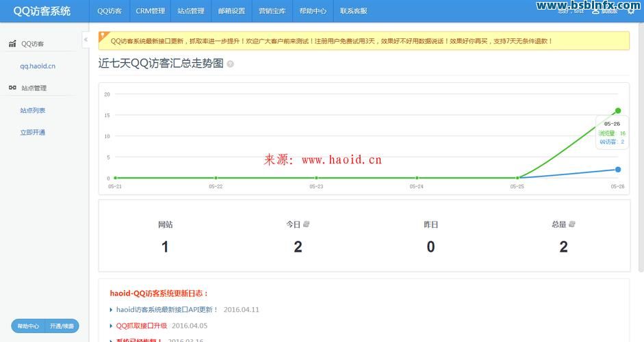Click the y-axis value 20

click(107, 94)
